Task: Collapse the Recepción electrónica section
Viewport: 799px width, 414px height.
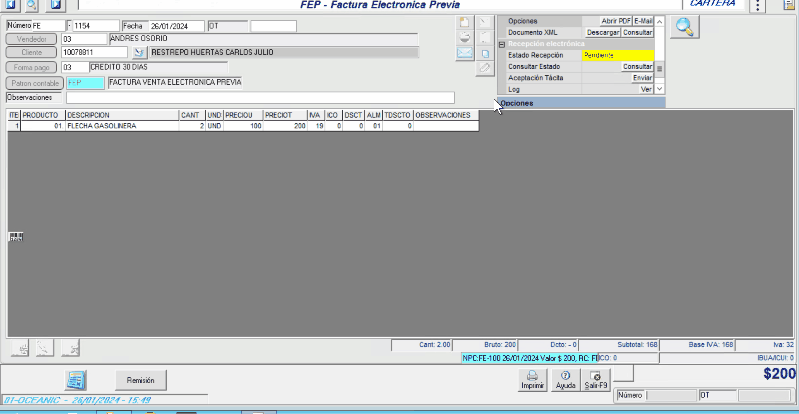Action: pos(501,44)
